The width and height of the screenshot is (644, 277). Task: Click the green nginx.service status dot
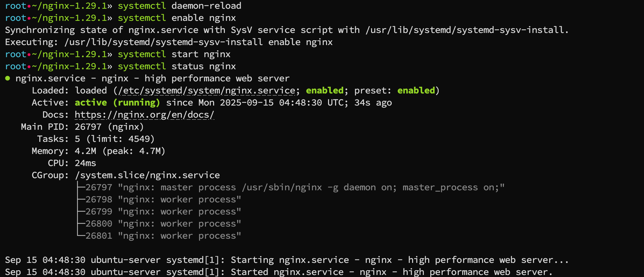tap(8, 78)
